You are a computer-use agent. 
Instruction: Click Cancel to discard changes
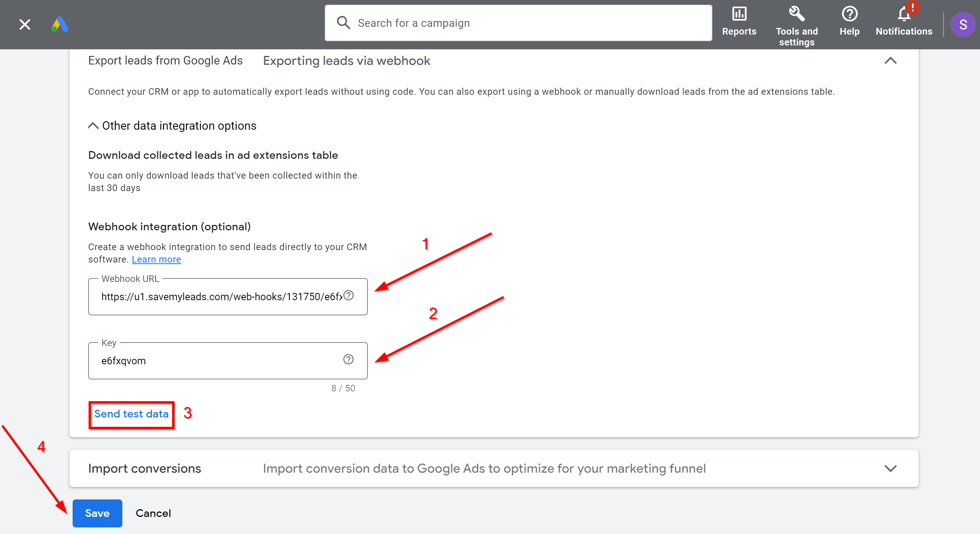[153, 513]
